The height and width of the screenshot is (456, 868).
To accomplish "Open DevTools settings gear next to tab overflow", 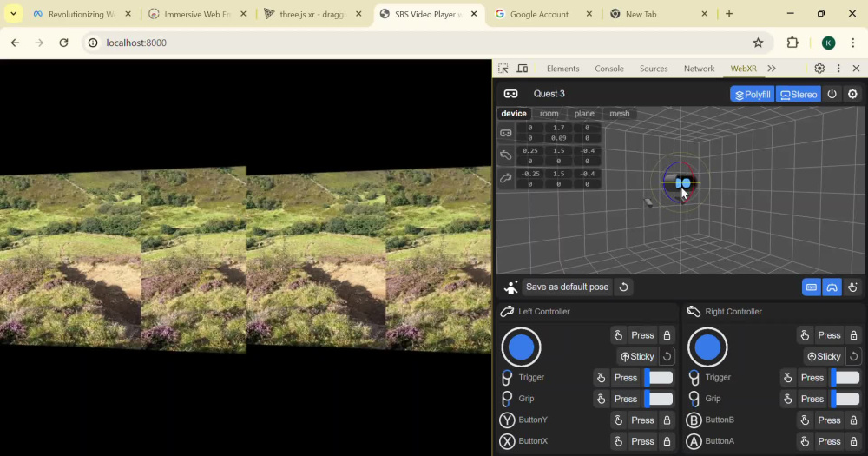I will pos(819,69).
